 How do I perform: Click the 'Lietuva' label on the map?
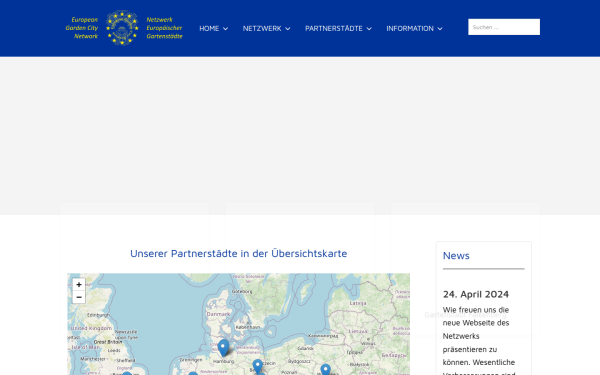tap(357, 331)
